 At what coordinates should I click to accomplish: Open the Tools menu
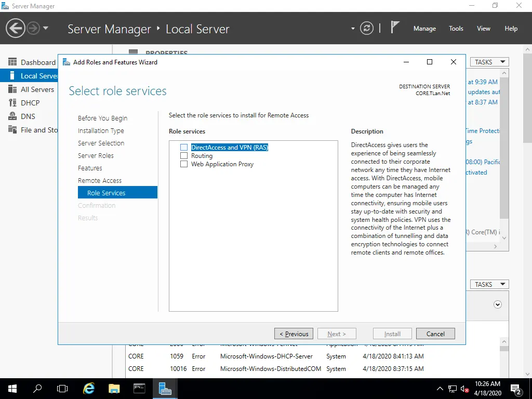tap(456, 29)
